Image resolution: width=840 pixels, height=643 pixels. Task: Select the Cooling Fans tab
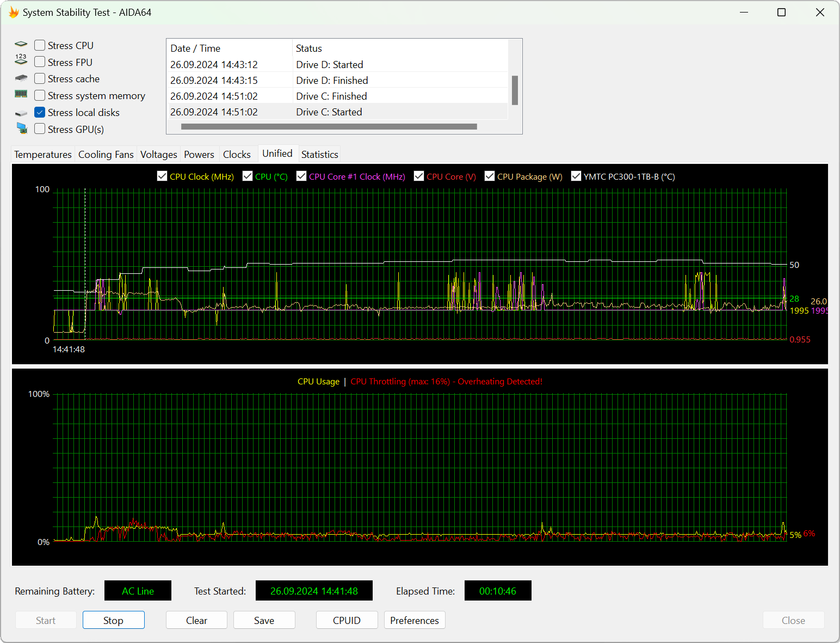(x=106, y=155)
